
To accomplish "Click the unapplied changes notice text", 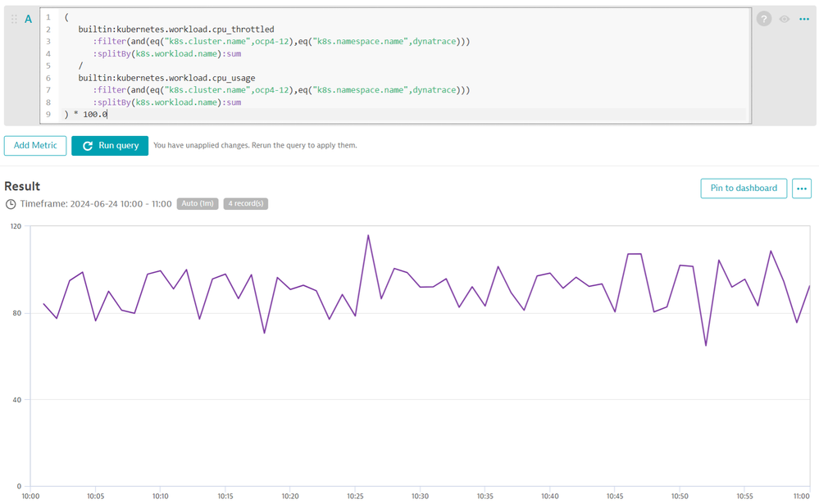I will (255, 146).
